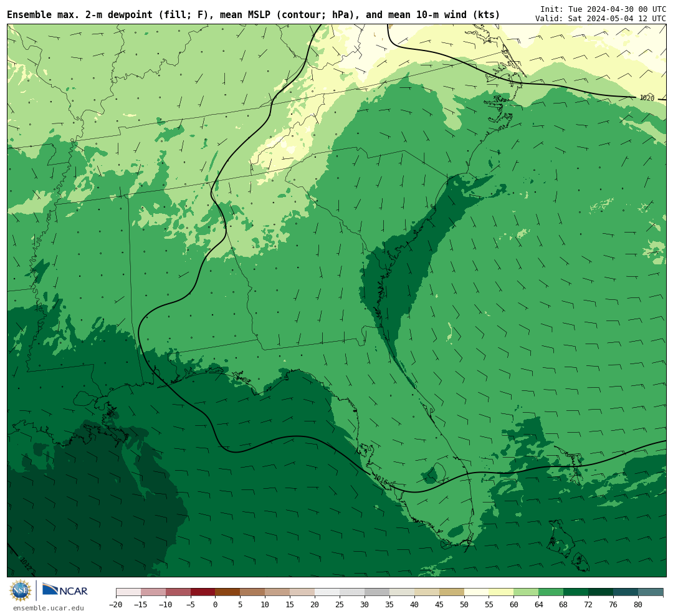The height and width of the screenshot is (616, 673).
Task: Click the 72 colorbar tick label
Action: click(x=589, y=605)
